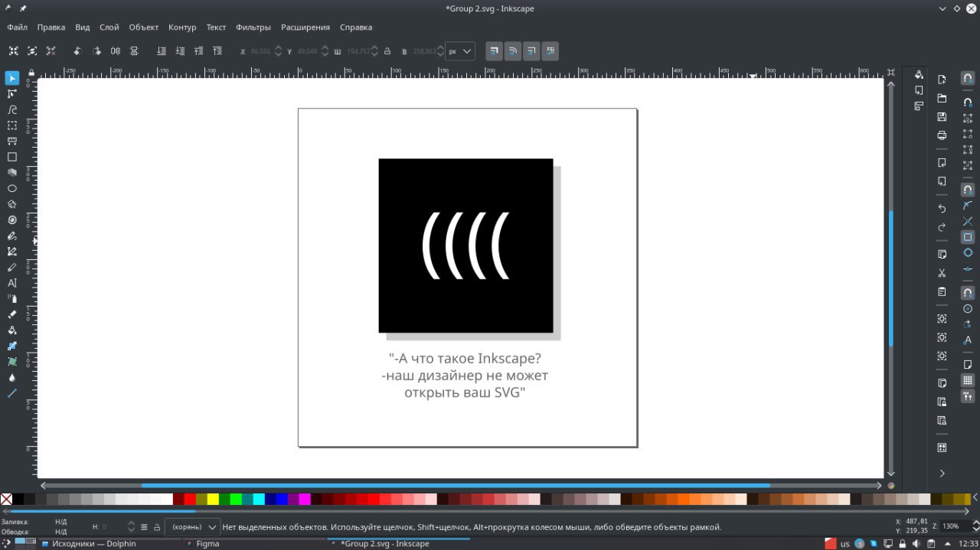
Task: Toggle scale rounded corners option
Action: [x=513, y=51]
